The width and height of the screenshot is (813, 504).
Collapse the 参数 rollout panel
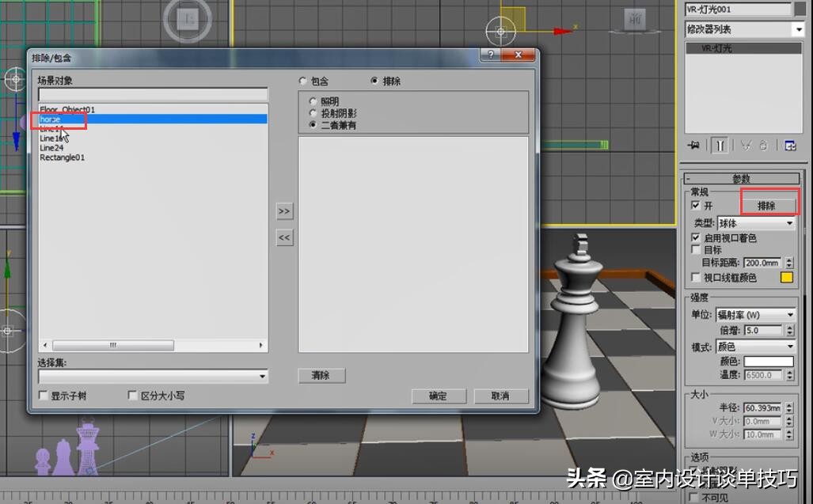click(743, 178)
